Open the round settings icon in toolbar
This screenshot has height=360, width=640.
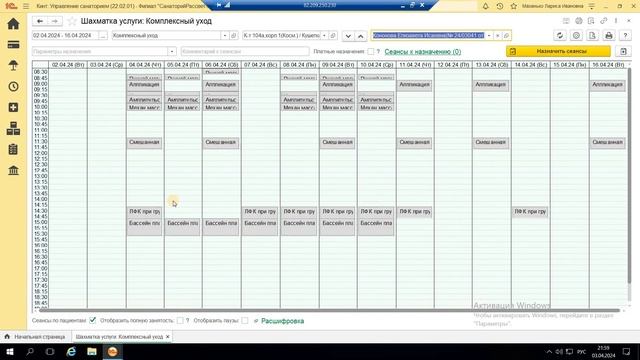[x=576, y=36]
